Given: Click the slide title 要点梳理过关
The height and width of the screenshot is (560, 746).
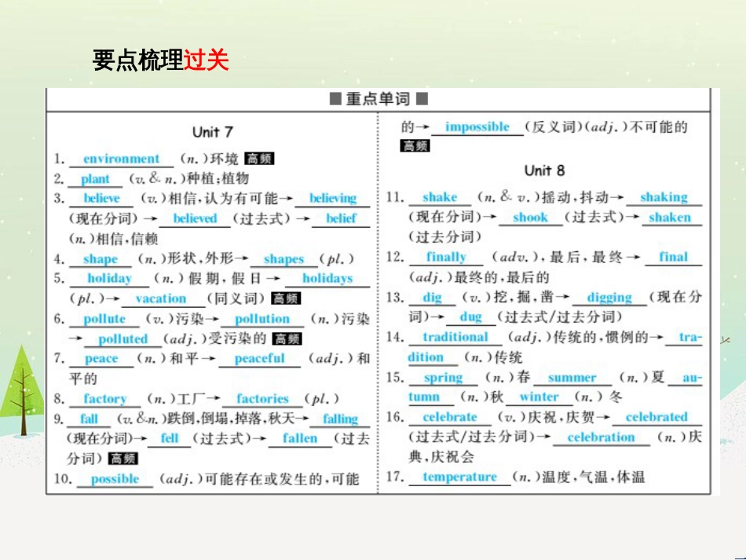Looking at the screenshot, I should pos(160,60).
